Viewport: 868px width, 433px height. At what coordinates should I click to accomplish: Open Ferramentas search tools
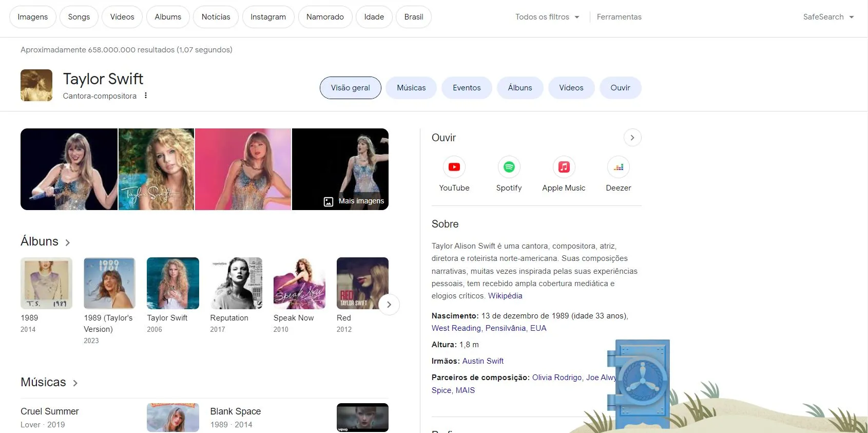pyautogui.click(x=619, y=17)
